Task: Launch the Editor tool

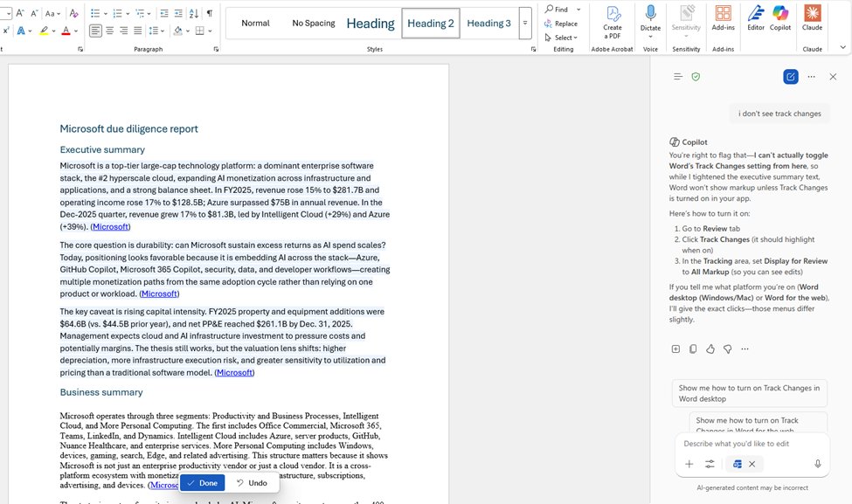Action: 756,17
